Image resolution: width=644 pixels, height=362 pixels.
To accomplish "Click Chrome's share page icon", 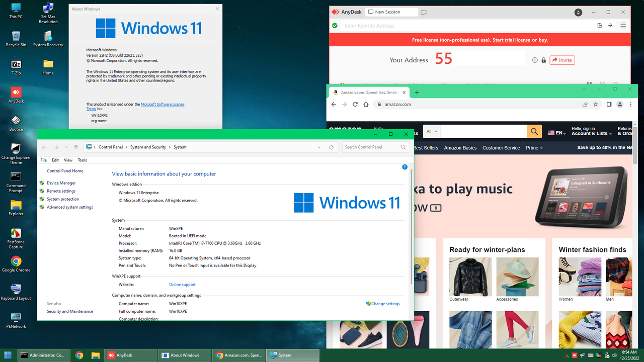I will tap(585, 104).
